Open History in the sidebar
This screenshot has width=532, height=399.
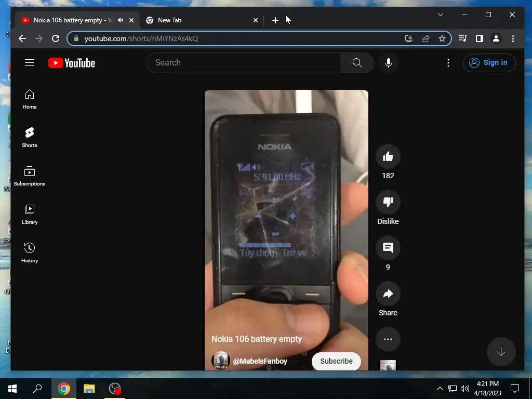coord(30,253)
